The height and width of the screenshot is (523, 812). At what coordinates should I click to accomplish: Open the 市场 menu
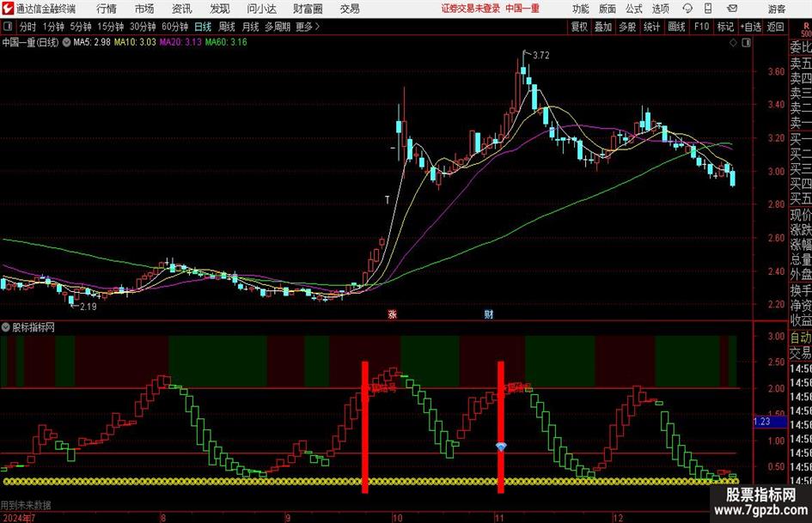tap(144, 9)
